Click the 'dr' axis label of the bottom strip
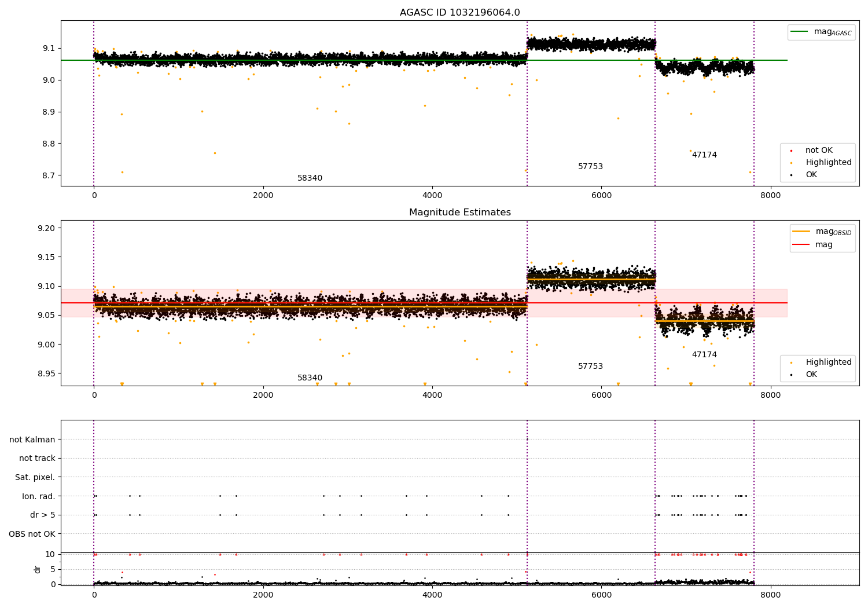 click(38, 569)
